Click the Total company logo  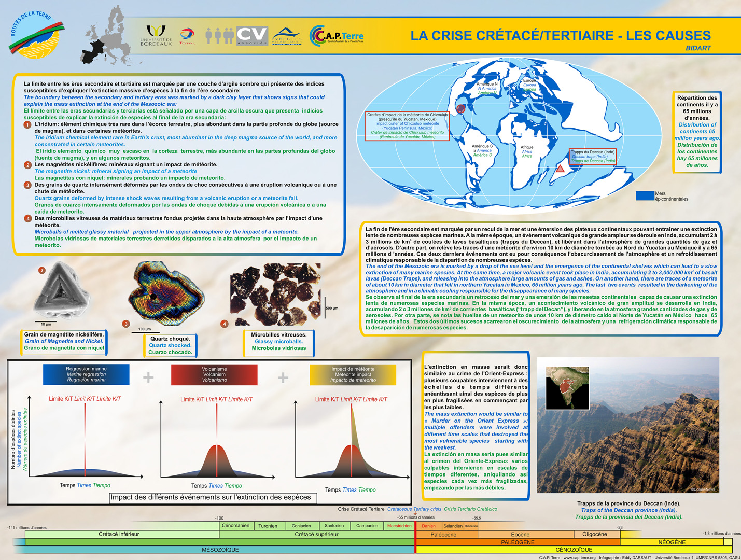pos(187,36)
